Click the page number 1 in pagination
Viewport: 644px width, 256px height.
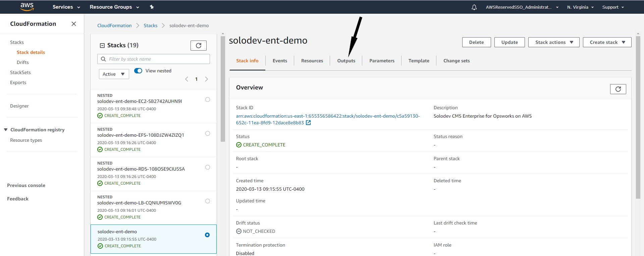pos(196,79)
